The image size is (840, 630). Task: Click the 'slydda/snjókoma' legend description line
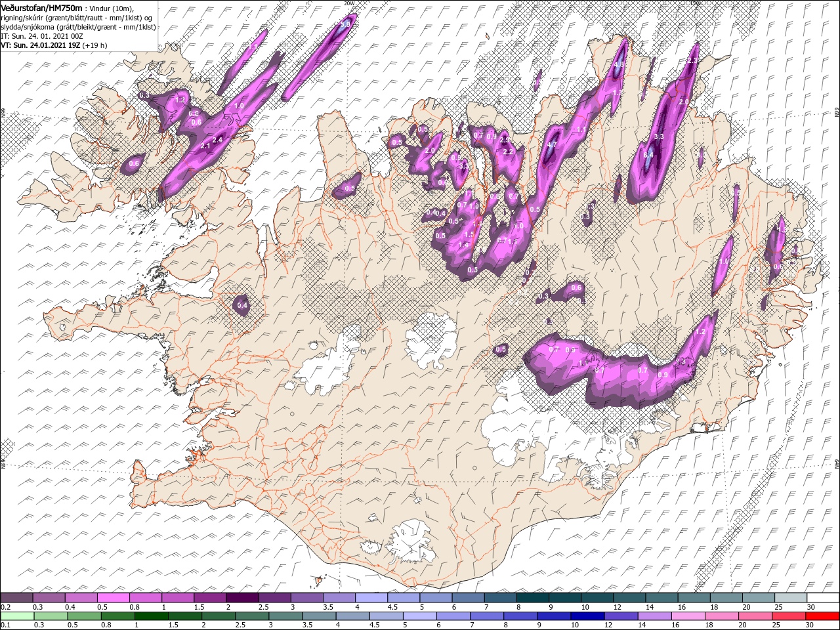point(78,27)
